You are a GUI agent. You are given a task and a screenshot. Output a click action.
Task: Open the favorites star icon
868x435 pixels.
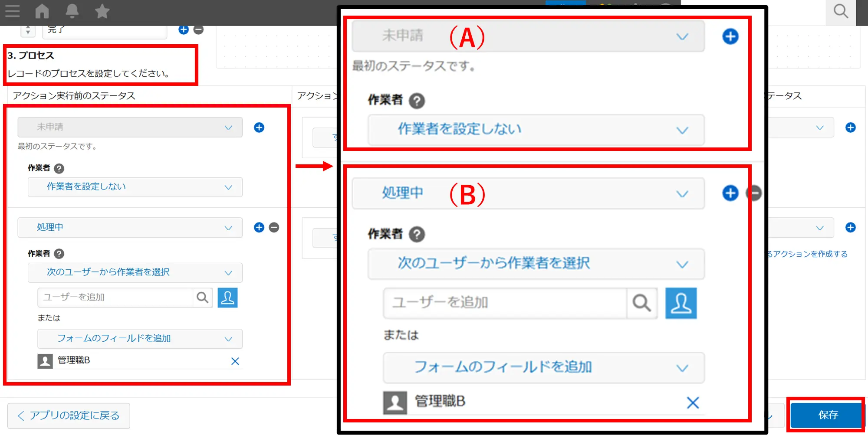click(102, 11)
